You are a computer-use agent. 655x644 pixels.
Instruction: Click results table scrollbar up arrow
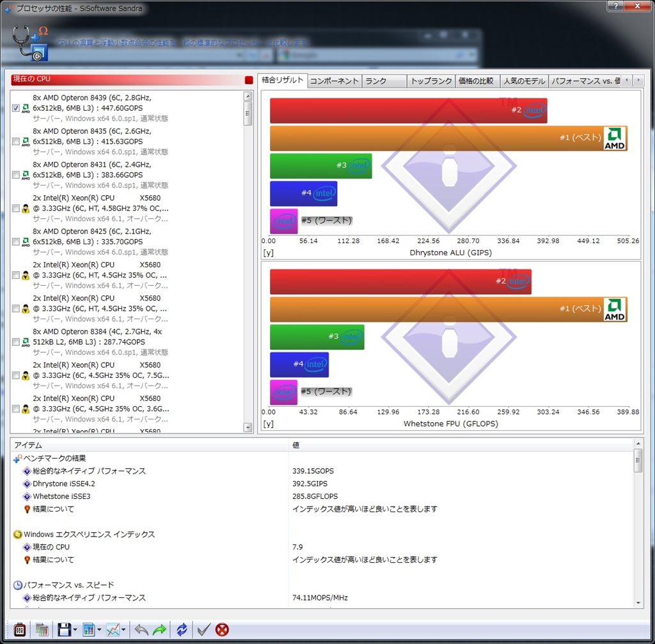[x=638, y=444]
